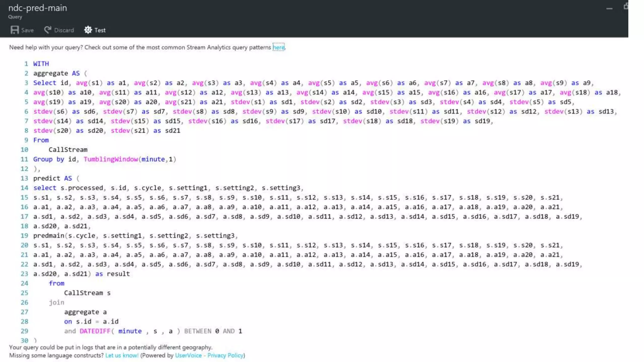Click the join keyword on line 26
Viewport: 644px width, 362px height.
(x=57, y=303)
